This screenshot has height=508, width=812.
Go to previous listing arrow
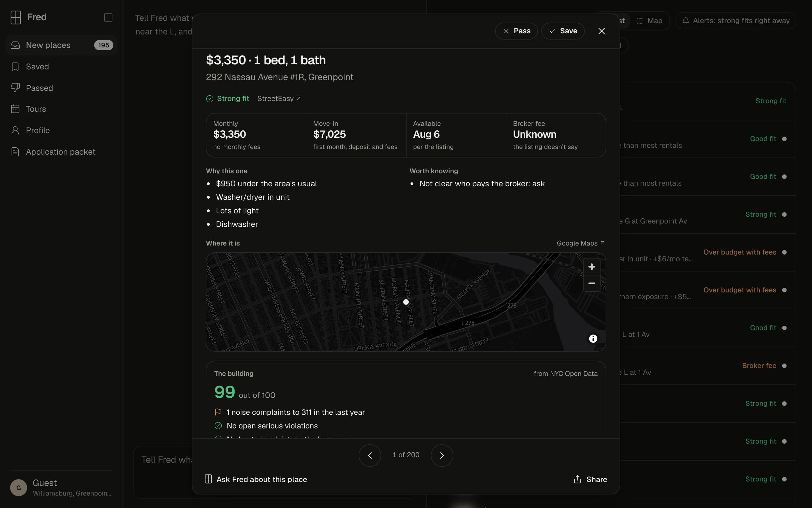pyautogui.click(x=370, y=455)
